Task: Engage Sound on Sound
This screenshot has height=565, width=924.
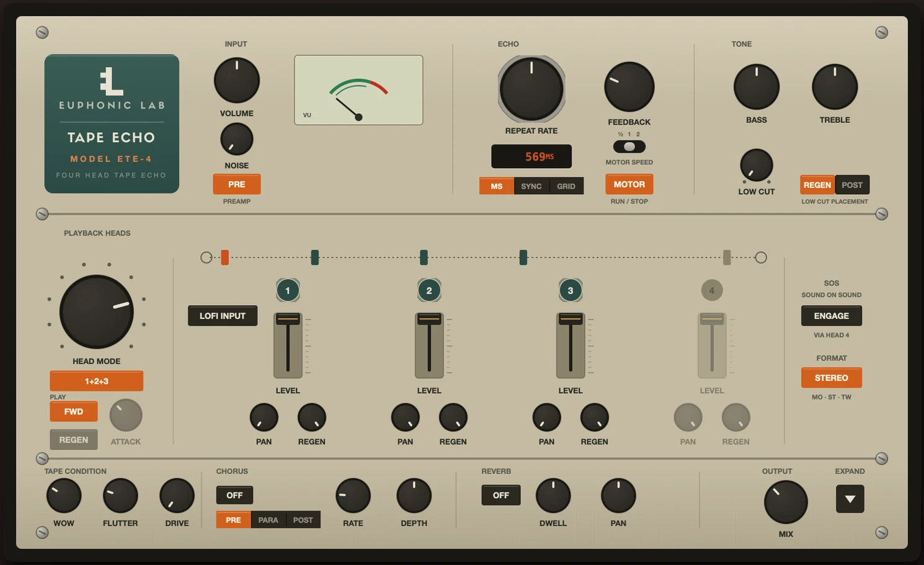Action: [x=832, y=316]
